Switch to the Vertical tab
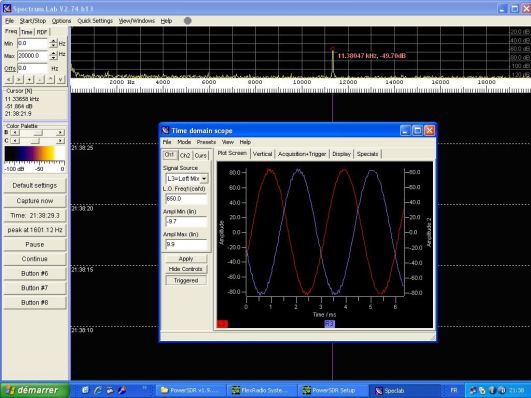This screenshot has height=398, width=531. pos(262,154)
